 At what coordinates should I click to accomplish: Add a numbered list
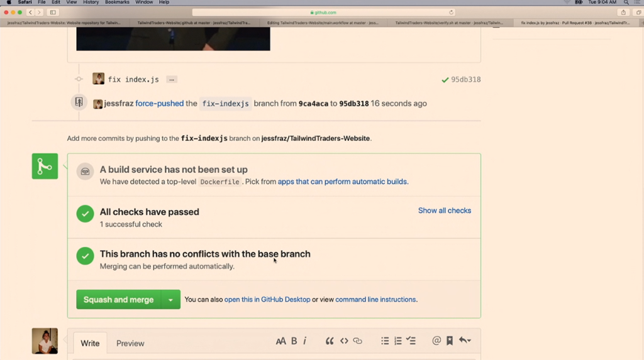[x=398, y=341]
